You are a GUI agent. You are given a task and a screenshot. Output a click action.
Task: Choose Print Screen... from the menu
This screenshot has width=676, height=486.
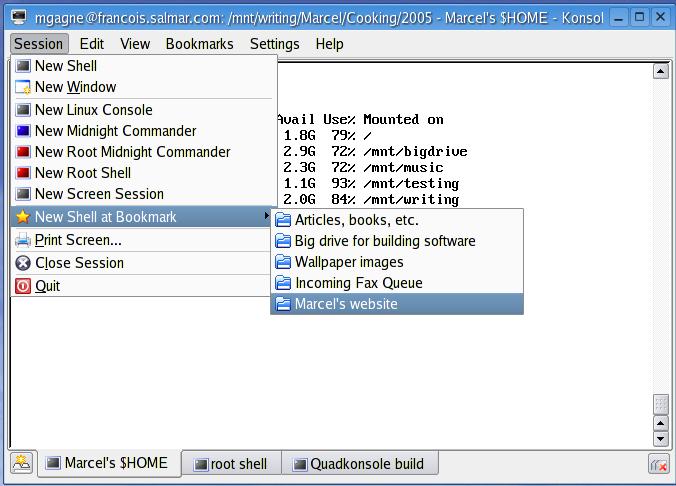point(141,240)
